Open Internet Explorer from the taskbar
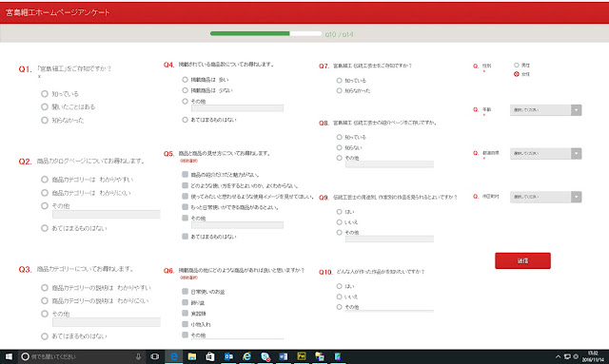 [246, 356]
